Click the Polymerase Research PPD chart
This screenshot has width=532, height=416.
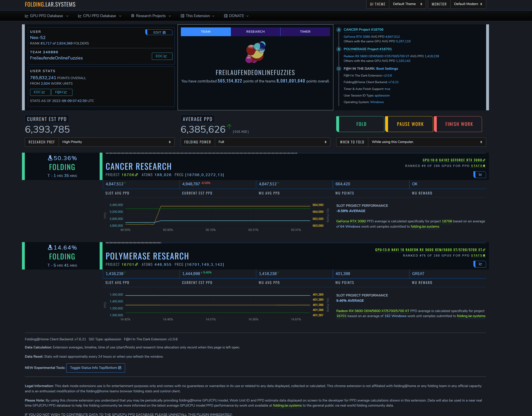(218, 305)
